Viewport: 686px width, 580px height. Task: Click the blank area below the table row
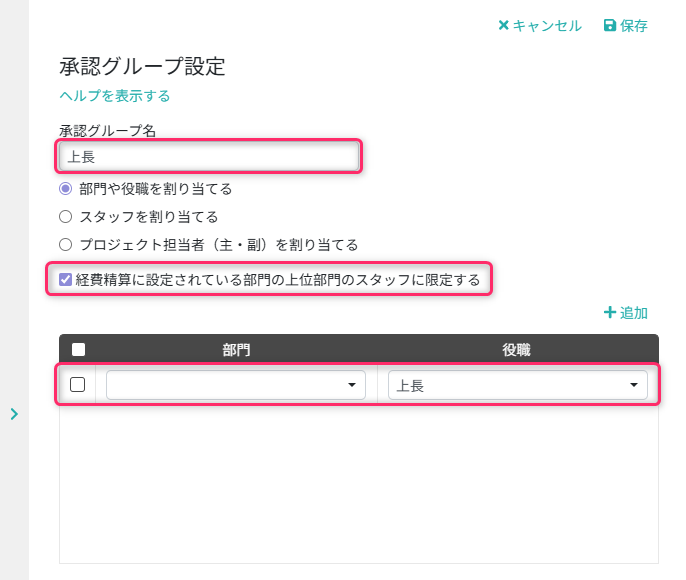pos(358,480)
